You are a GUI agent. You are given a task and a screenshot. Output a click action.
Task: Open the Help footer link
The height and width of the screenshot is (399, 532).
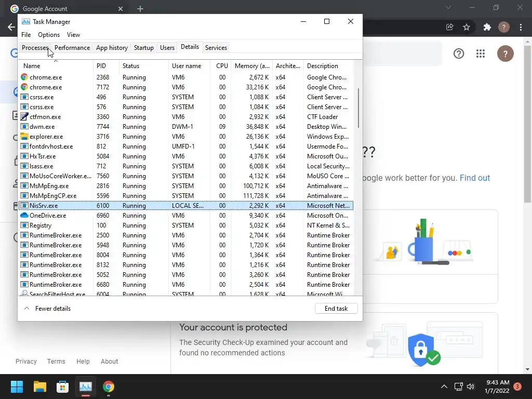pyautogui.click(x=83, y=362)
